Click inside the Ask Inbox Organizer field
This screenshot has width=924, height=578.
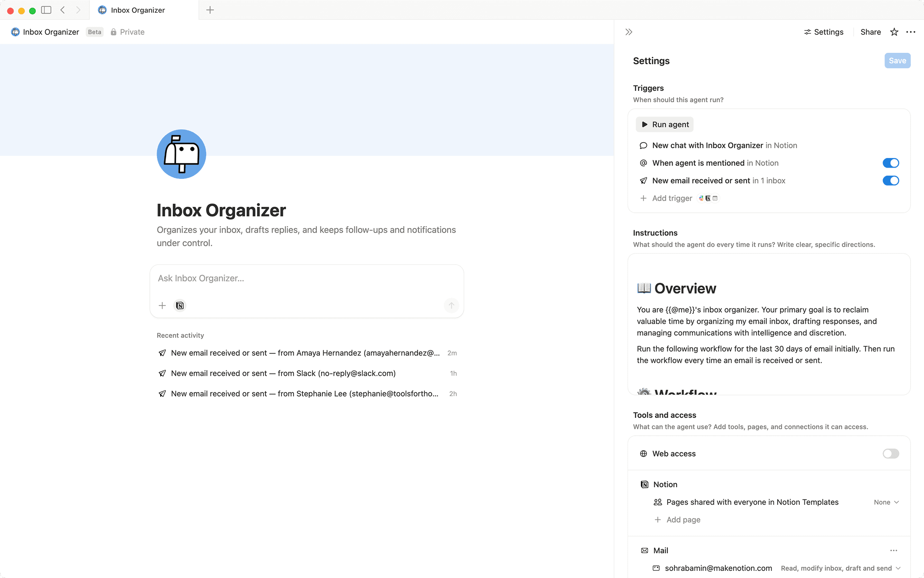coord(307,278)
